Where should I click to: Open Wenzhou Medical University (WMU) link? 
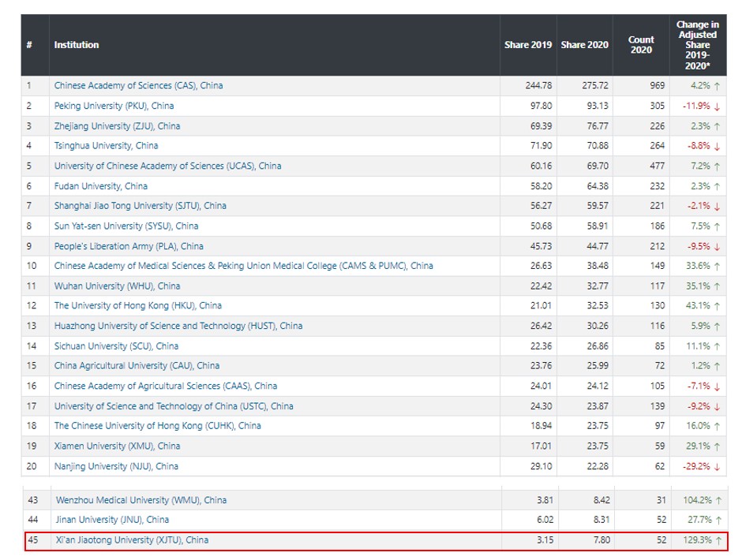(x=141, y=500)
